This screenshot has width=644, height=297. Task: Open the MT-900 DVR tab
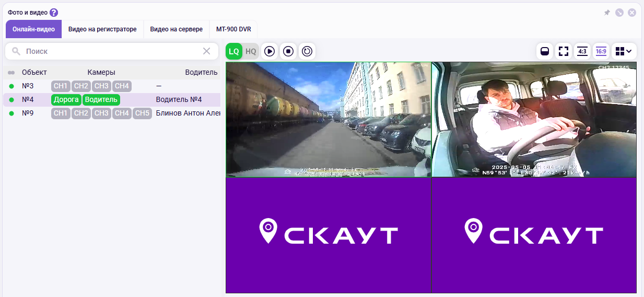(233, 29)
